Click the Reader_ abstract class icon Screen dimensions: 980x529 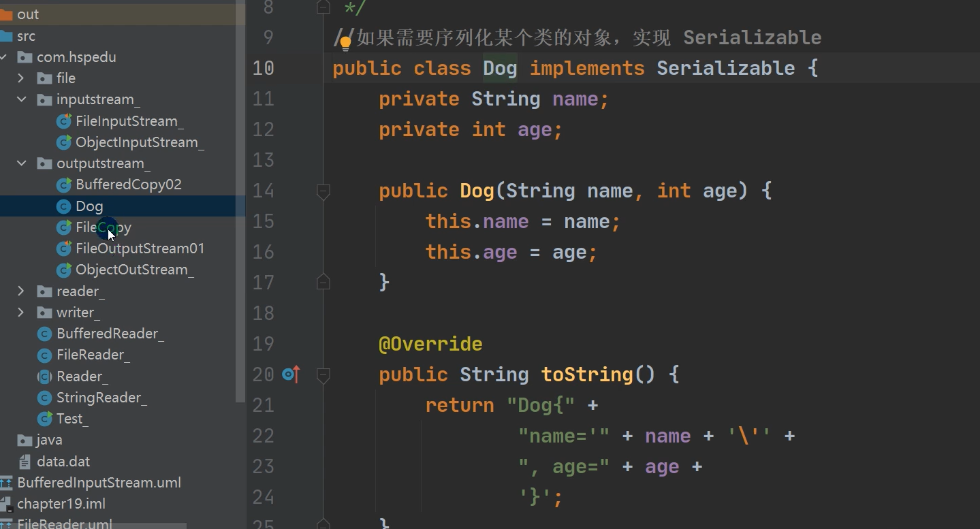pyautogui.click(x=44, y=376)
